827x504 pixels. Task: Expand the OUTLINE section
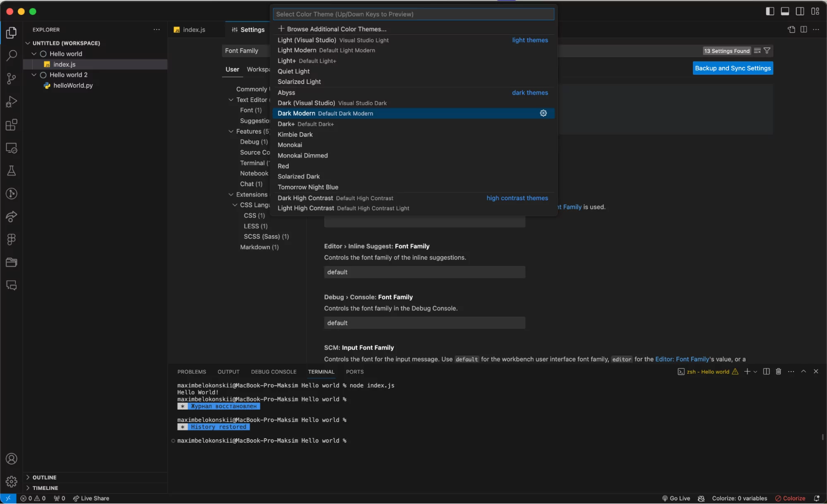click(44, 478)
